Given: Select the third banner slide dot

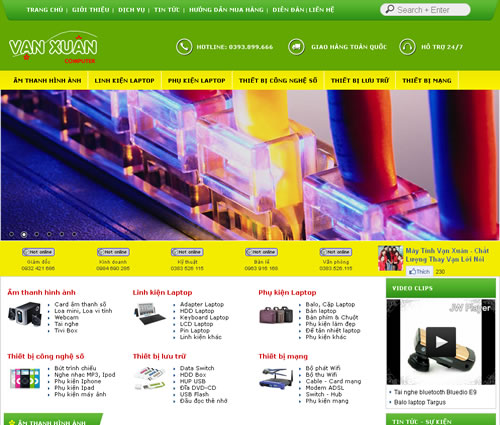Looking at the screenshot, I should point(37,234).
